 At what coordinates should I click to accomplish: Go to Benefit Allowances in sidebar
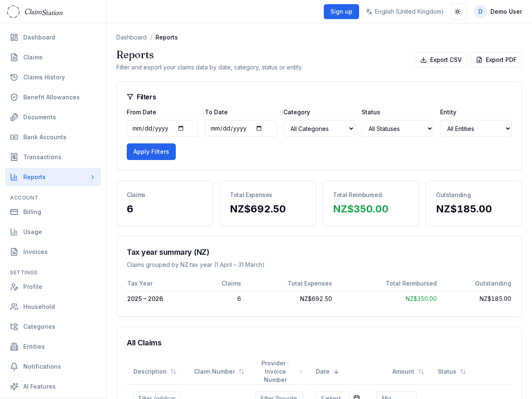click(51, 97)
